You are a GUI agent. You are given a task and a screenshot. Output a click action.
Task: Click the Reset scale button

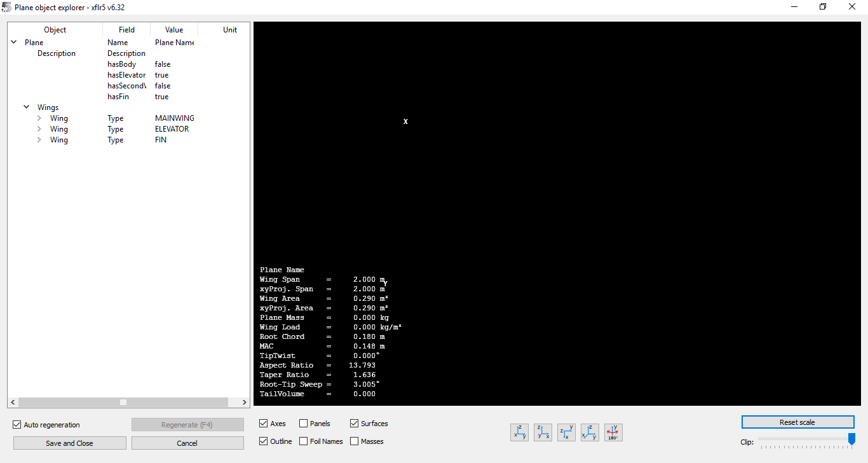(x=797, y=422)
